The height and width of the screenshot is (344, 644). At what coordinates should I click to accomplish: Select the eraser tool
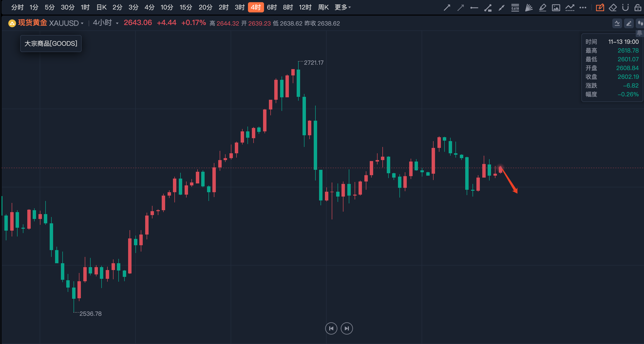(x=613, y=8)
